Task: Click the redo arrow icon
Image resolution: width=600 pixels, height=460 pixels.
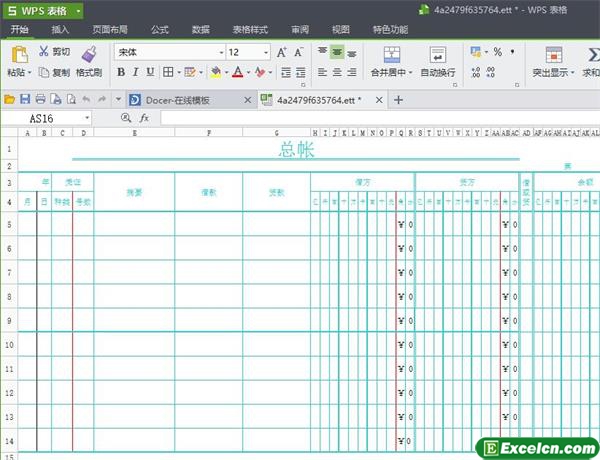Action: tap(101, 100)
